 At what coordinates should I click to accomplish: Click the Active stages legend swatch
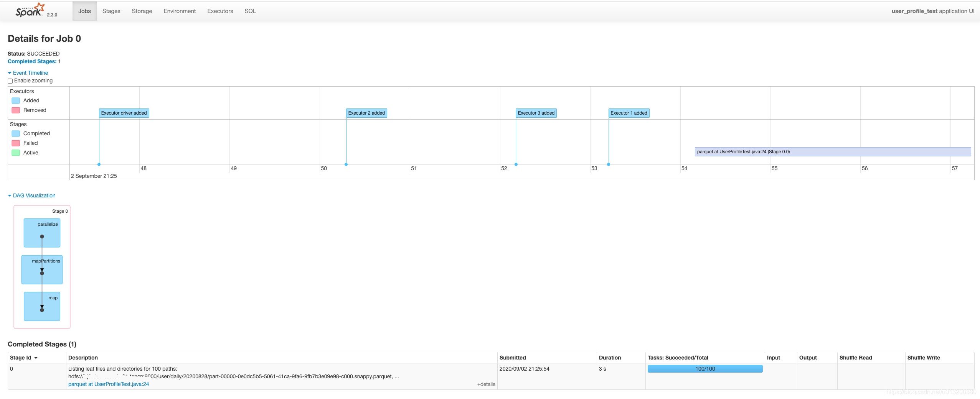pos(16,153)
